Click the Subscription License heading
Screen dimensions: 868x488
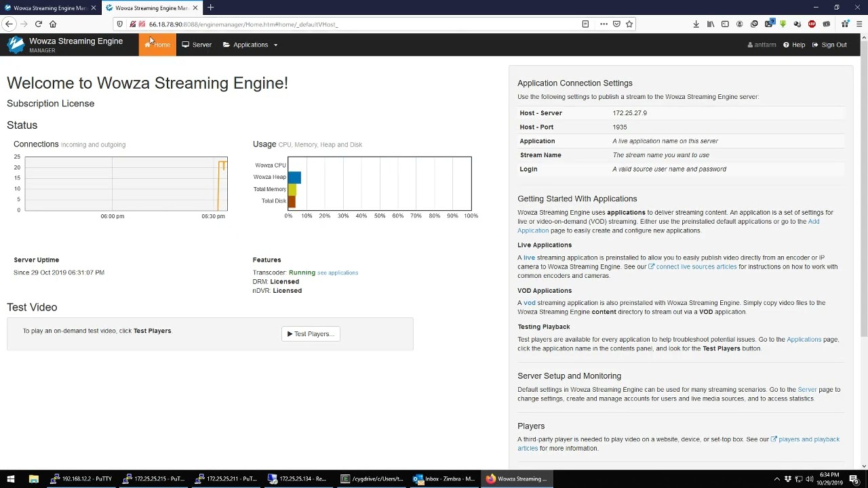[x=51, y=104]
